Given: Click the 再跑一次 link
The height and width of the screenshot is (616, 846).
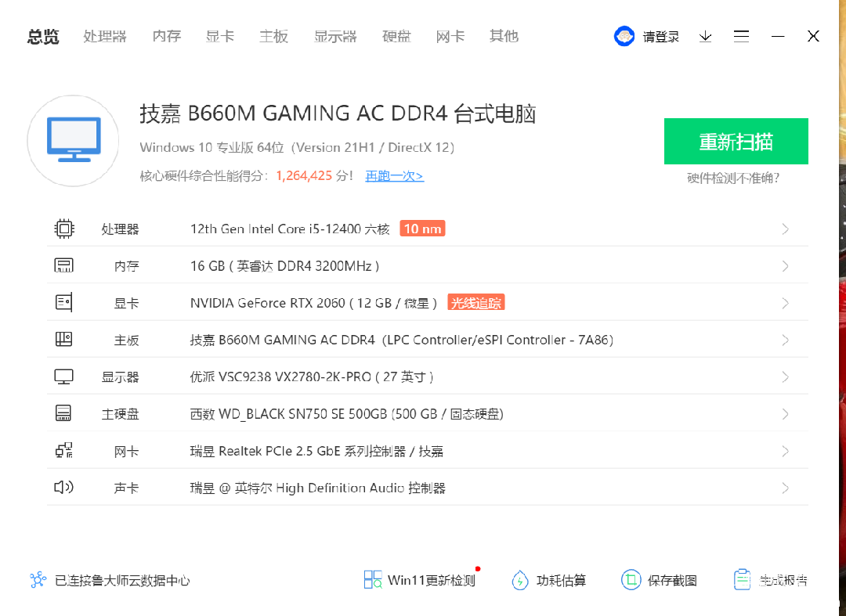Looking at the screenshot, I should pyautogui.click(x=394, y=175).
